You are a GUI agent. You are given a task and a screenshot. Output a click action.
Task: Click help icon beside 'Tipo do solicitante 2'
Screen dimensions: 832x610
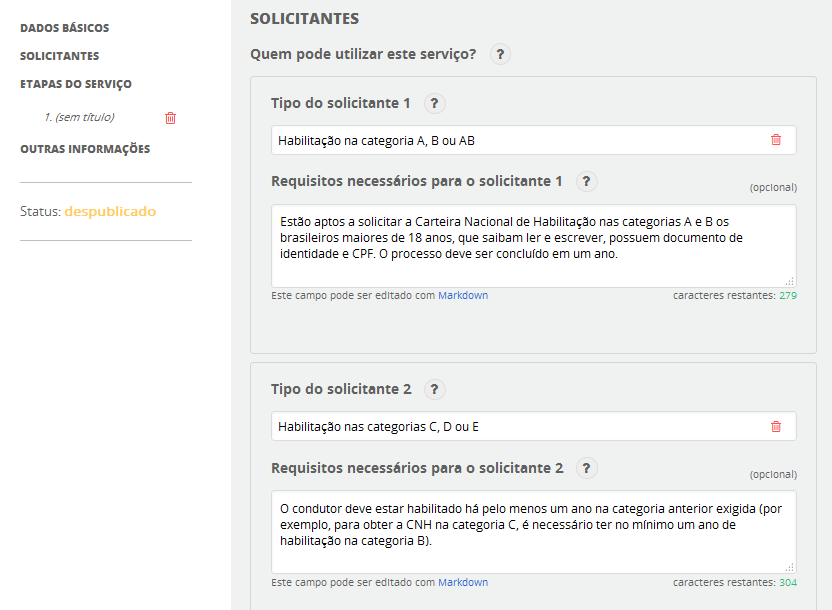pos(435,390)
